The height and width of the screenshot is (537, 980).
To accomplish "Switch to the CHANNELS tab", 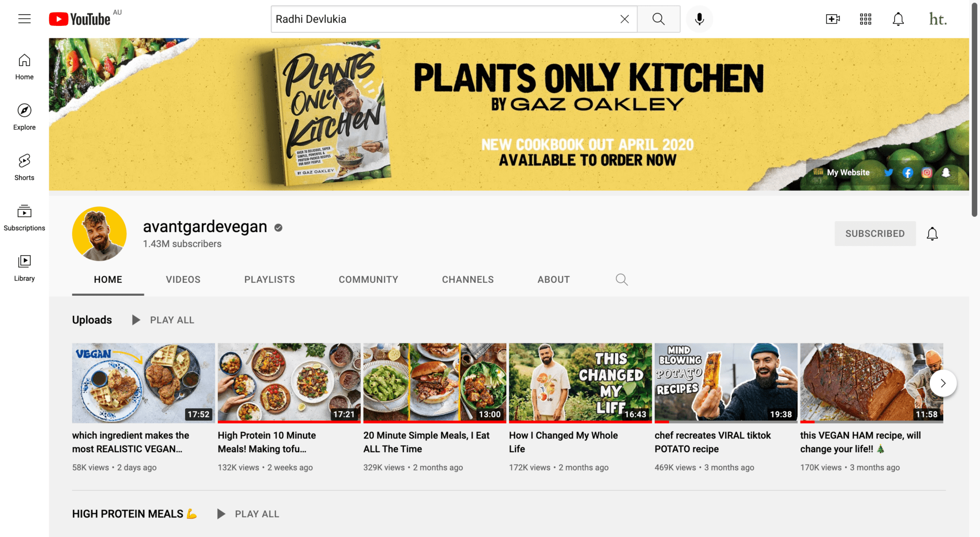I will [468, 280].
